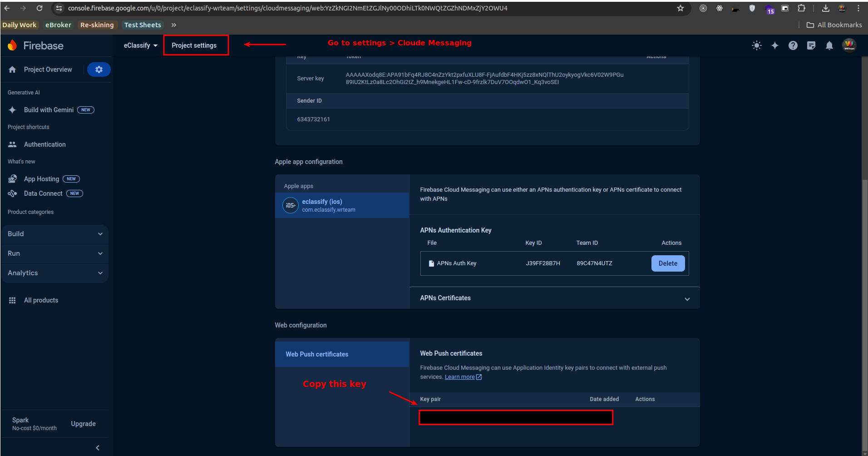Delete the APNs Auth Key
Screen dimensions: 868x456
(667, 263)
